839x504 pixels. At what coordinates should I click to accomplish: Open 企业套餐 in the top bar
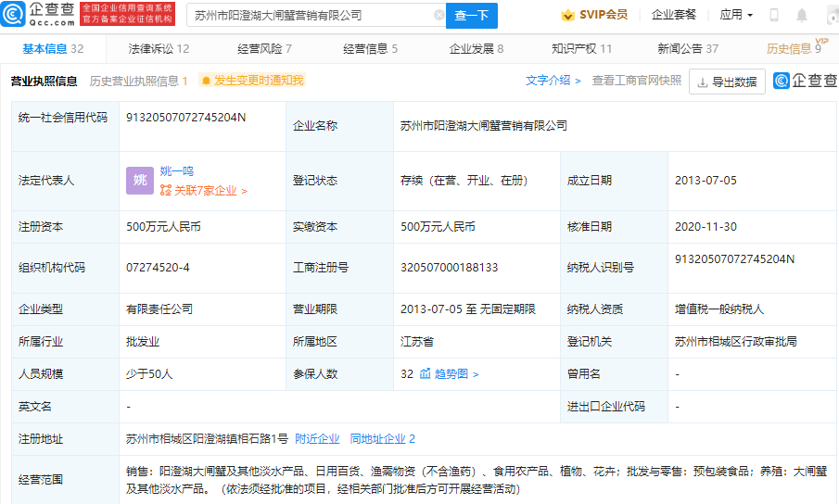(674, 15)
